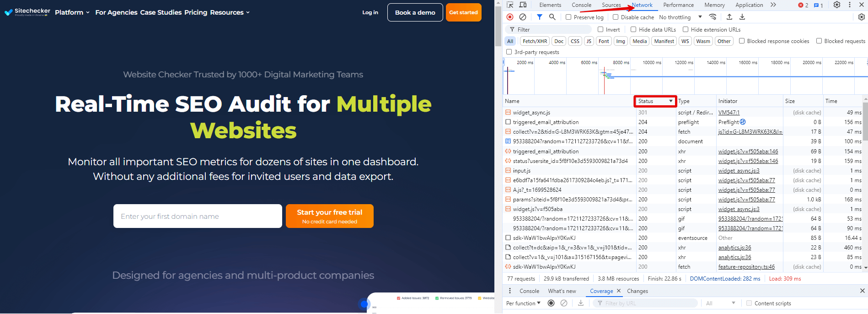Switch to Elements tab
The width and height of the screenshot is (868, 314).
tap(550, 5)
